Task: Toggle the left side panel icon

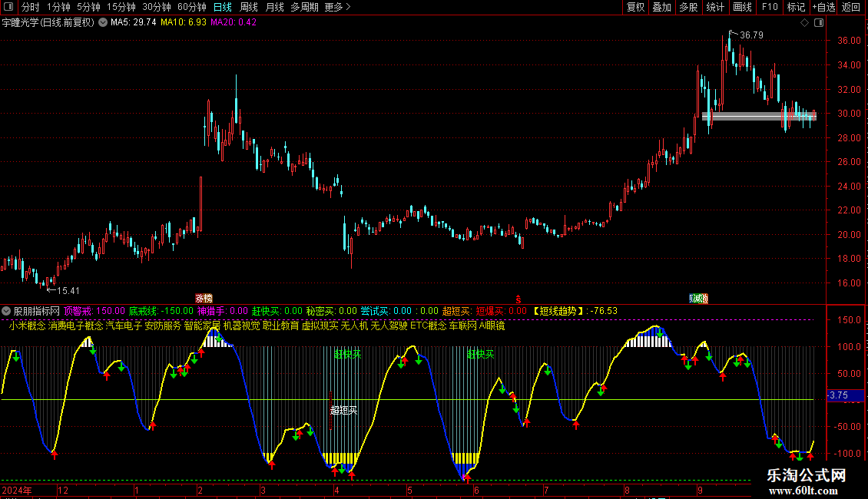Action: [8, 7]
